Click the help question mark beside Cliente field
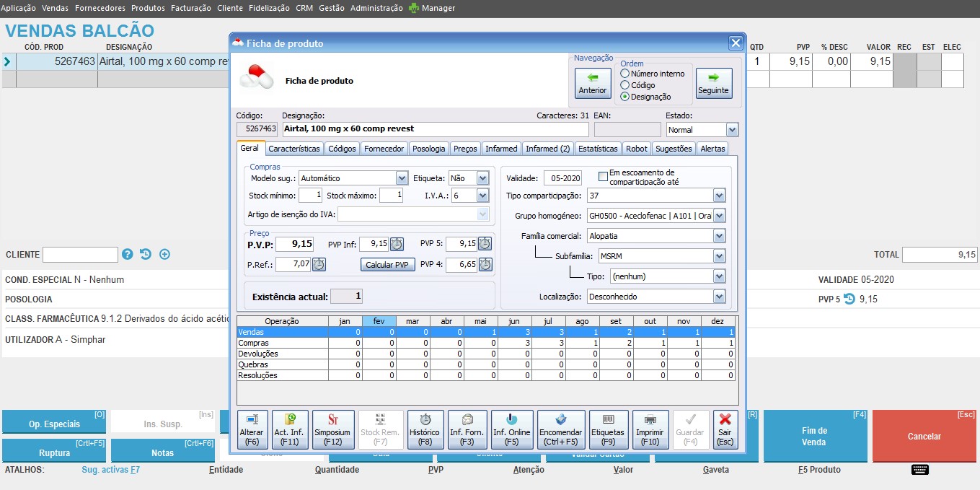The width and height of the screenshot is (980, 490). coord(128,254)
